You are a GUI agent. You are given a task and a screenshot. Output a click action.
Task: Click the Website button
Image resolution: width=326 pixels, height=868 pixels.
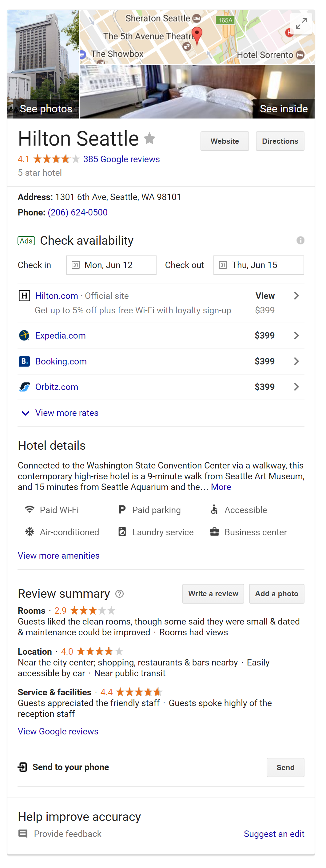(225, 141)
